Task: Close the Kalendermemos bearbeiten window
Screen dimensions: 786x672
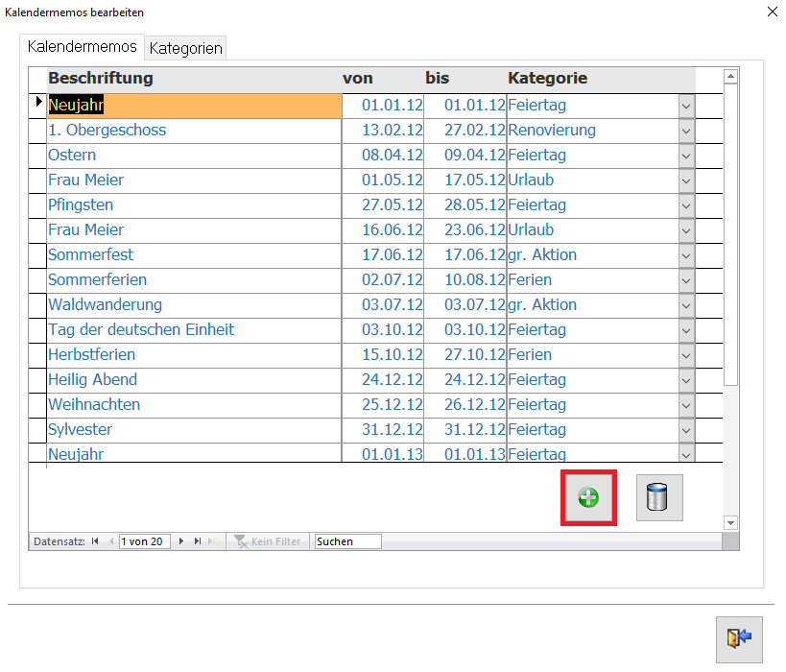Action: click(773, 12)
